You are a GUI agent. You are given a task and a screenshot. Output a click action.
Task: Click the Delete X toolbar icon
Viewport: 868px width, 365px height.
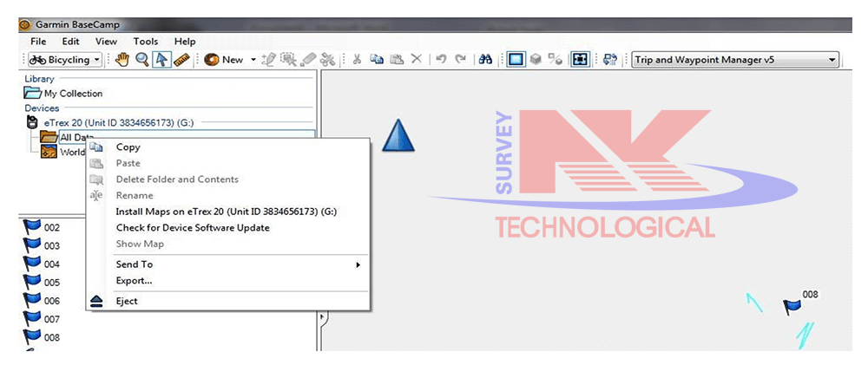[417, 60]
